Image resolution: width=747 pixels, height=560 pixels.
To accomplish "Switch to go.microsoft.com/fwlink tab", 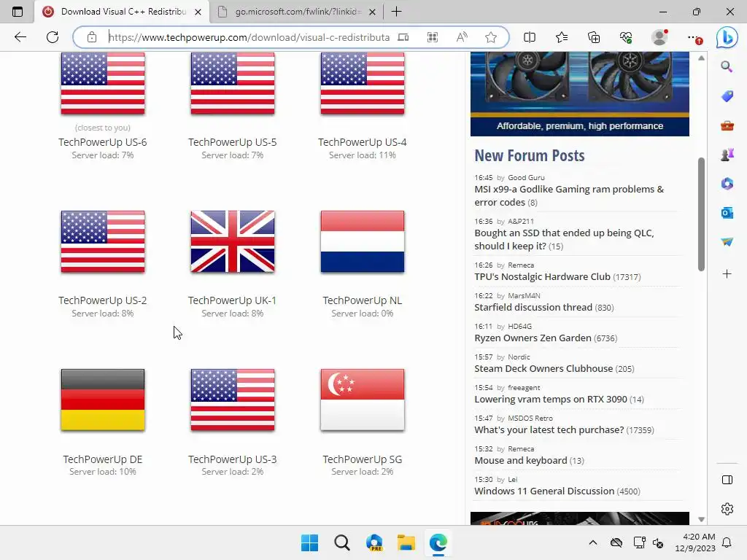I will 297,12.
